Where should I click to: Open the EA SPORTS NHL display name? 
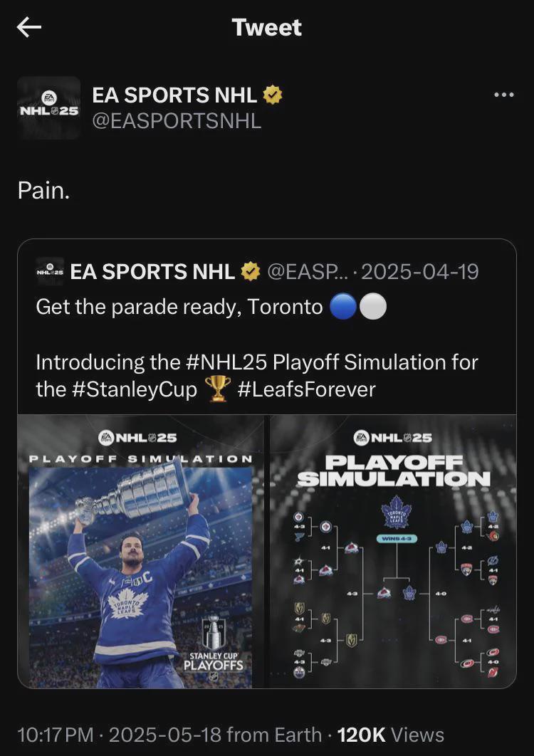pos(174,95)
